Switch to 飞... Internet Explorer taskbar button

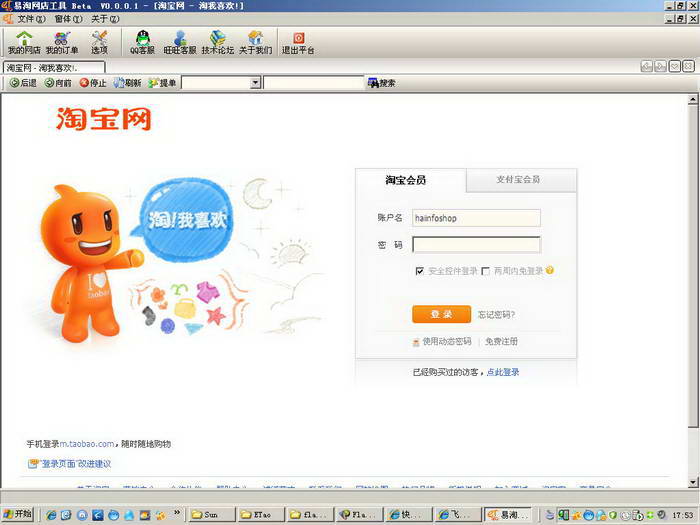pos(458,515)
